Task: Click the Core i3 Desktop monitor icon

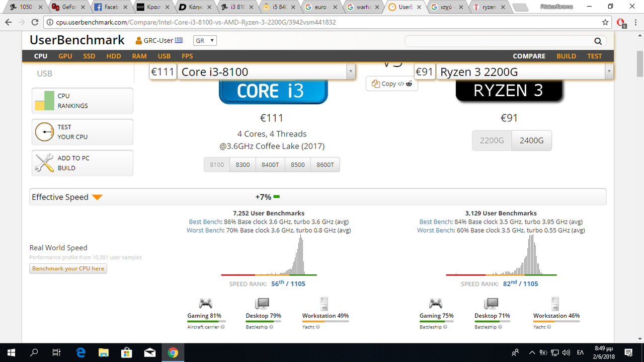Action: (x=262, y=304)
